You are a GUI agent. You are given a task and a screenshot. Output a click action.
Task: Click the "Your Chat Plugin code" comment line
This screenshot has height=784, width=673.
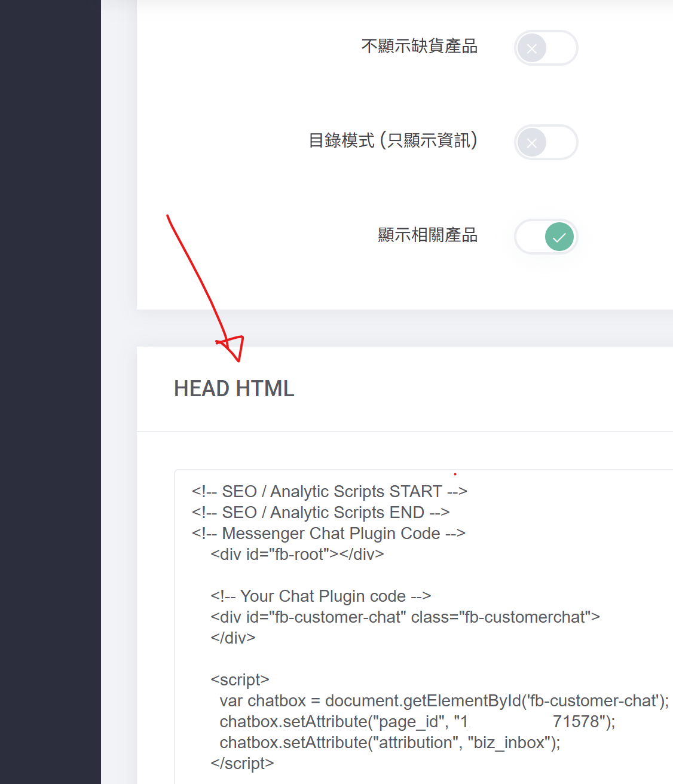tap(320, 596)
